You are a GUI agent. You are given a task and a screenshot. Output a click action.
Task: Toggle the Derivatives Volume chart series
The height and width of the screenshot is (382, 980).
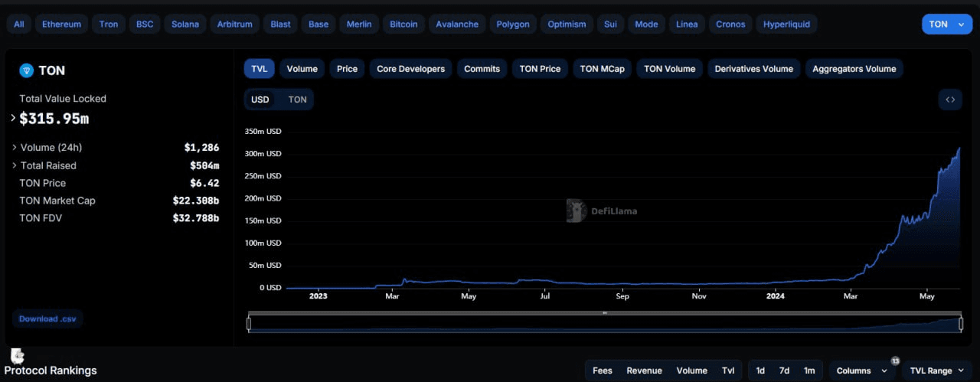click(753, 69)
